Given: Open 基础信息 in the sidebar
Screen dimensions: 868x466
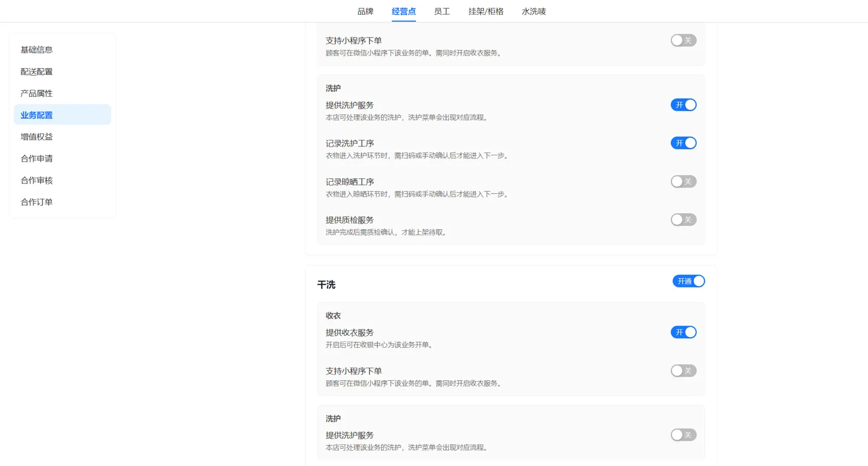Looking at the screenshot, I should click(62, 50).
